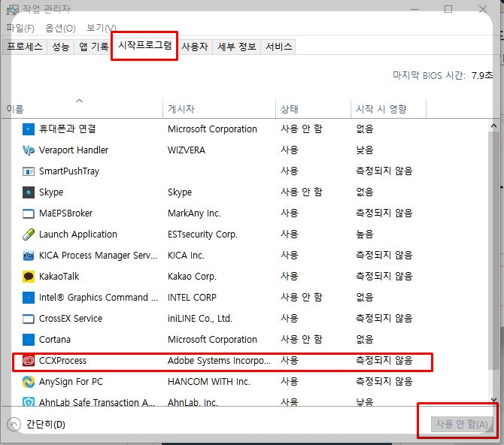Click 7.9초 last BIOS time value
The height and width of the screenshot is (445, 504).
point(482,76)
